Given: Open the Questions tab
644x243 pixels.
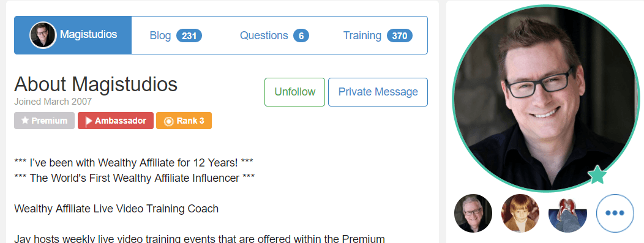Looking at the screenshot, I should (274, 36).
